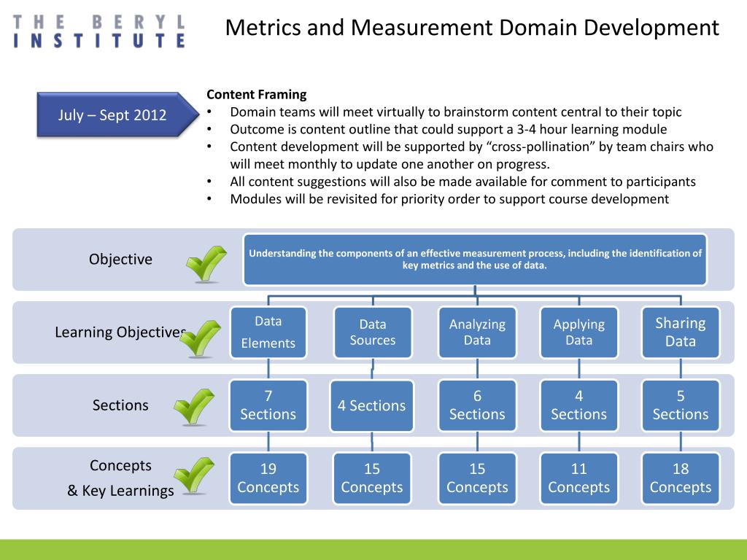Click the 5 Sections box
747x560 pixels.
click(681, 405)
